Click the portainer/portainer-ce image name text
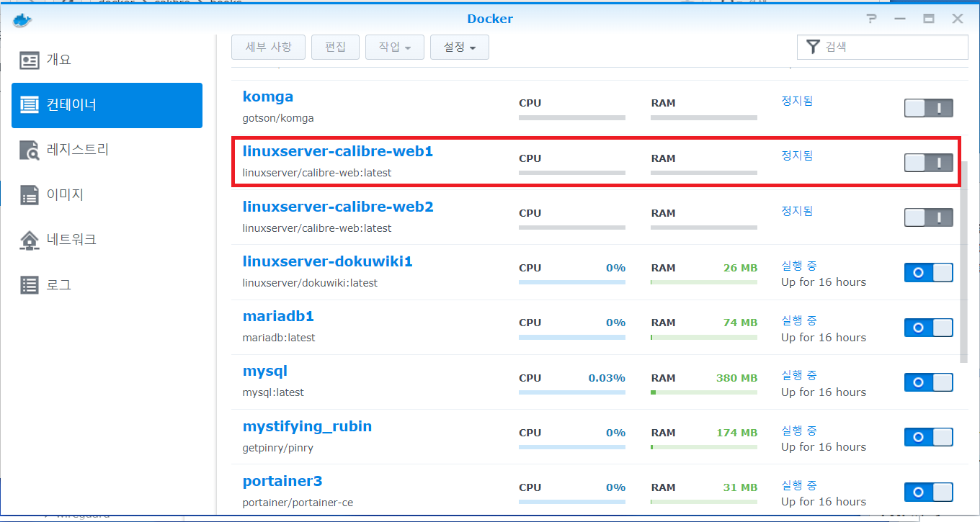Viewport: 980px width, 522px height. click(298, 503)
